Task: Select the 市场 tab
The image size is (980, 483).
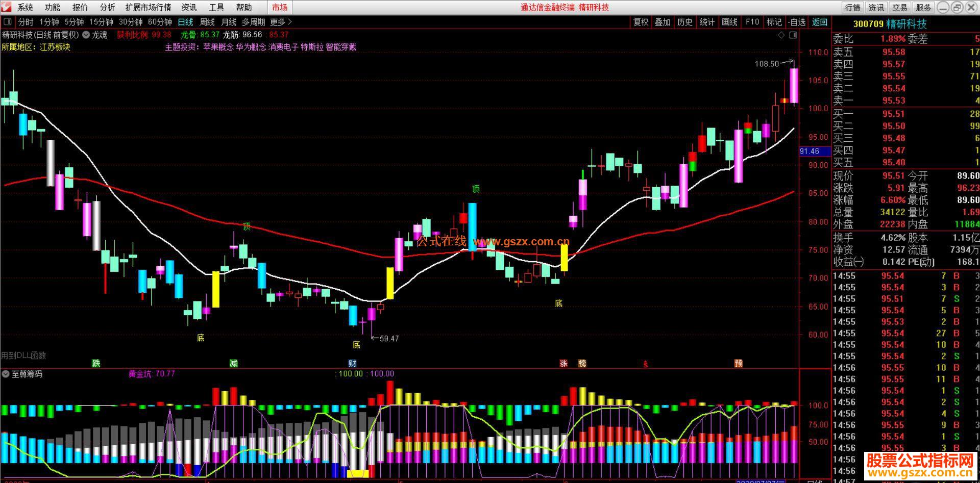Action: [280, 8]
